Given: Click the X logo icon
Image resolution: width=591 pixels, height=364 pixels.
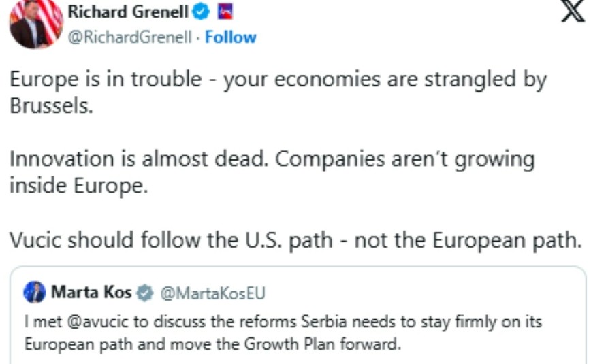Looking at the screenshot, I should pos(573,14).
